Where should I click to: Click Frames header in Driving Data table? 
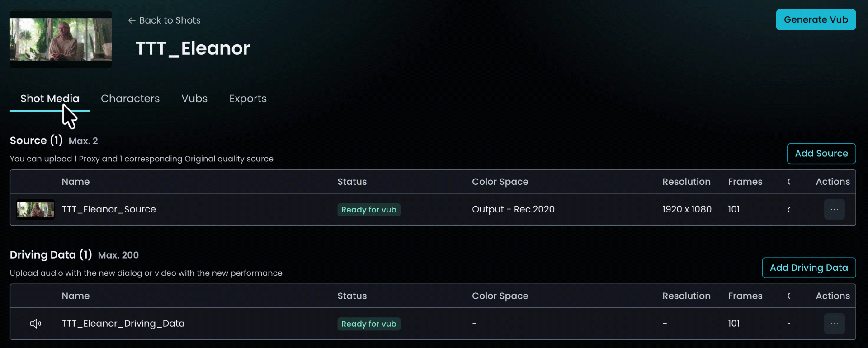[x=745, y=296]
